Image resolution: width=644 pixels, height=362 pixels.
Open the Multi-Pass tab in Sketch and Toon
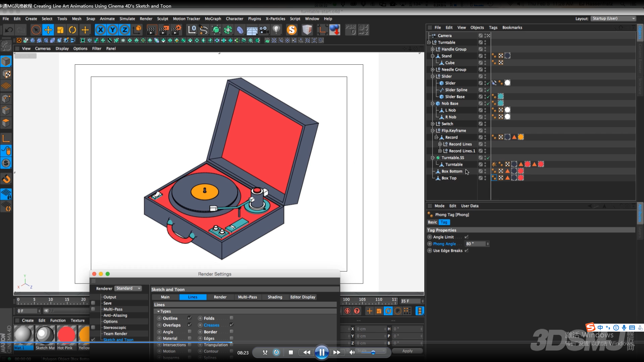coord(247,297)
